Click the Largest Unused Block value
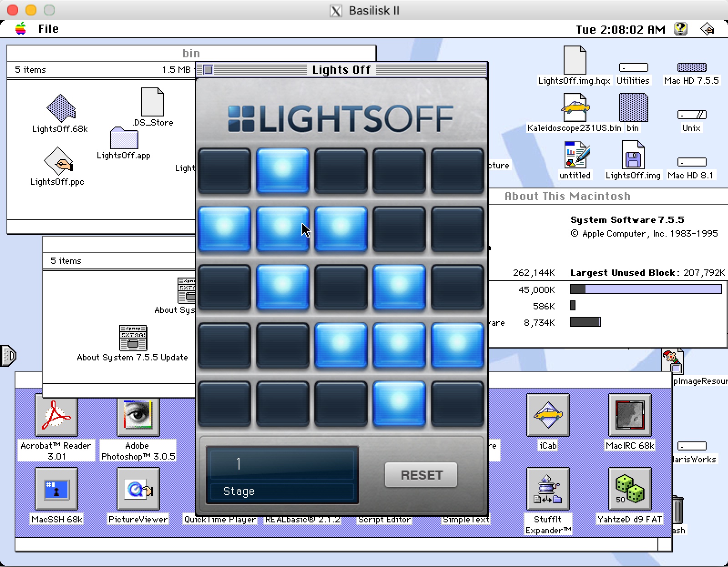 [x=704, y=273]
